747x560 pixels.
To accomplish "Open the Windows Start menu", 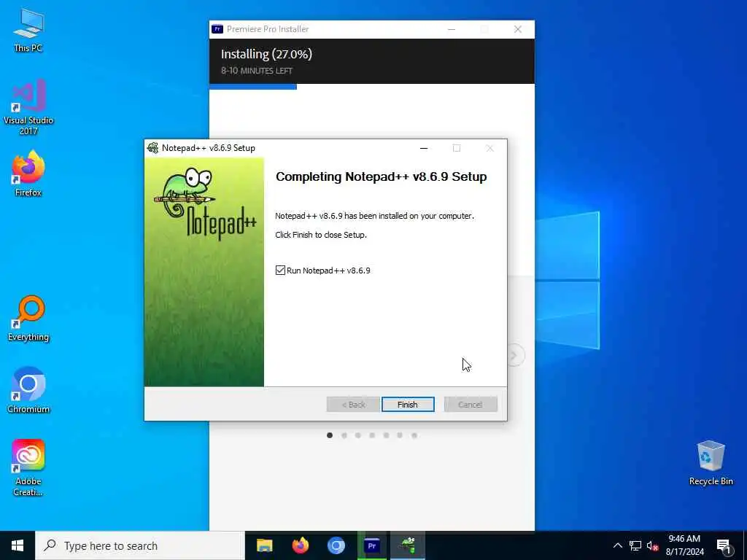I will click(x=18, y=545).
